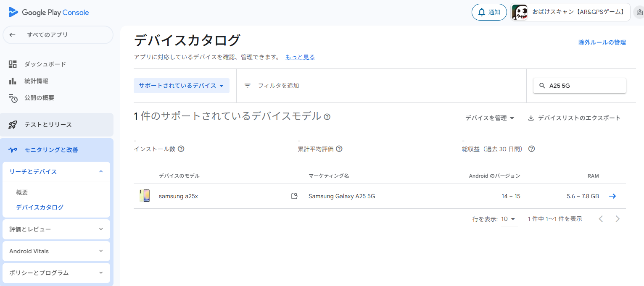Click the exclusion rules management link
Screen dimensions: 644x286
(x=602, y=42)
